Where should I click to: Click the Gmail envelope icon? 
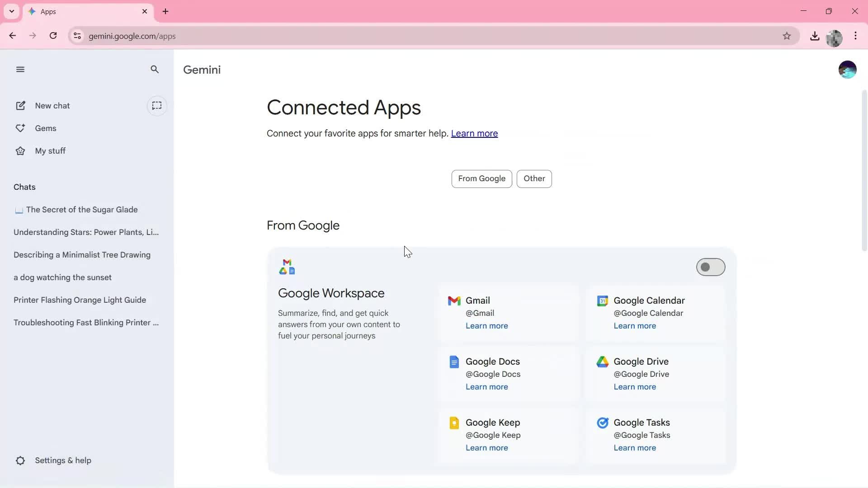click(x=453, y=300)
